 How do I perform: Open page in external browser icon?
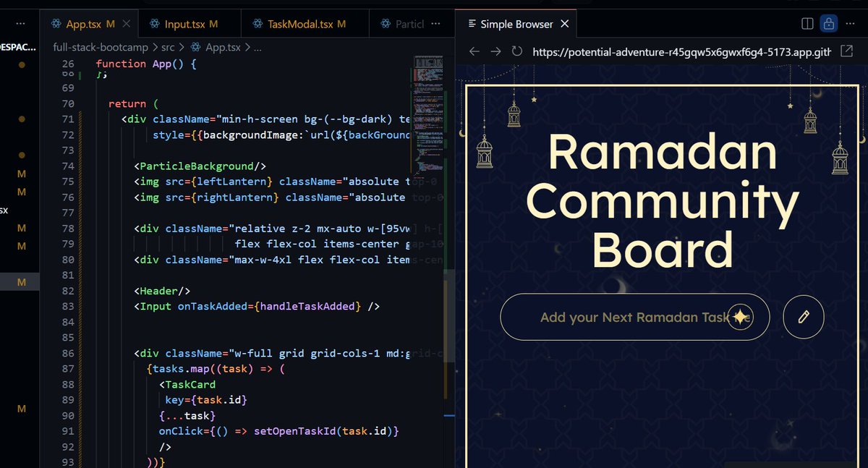846,52
